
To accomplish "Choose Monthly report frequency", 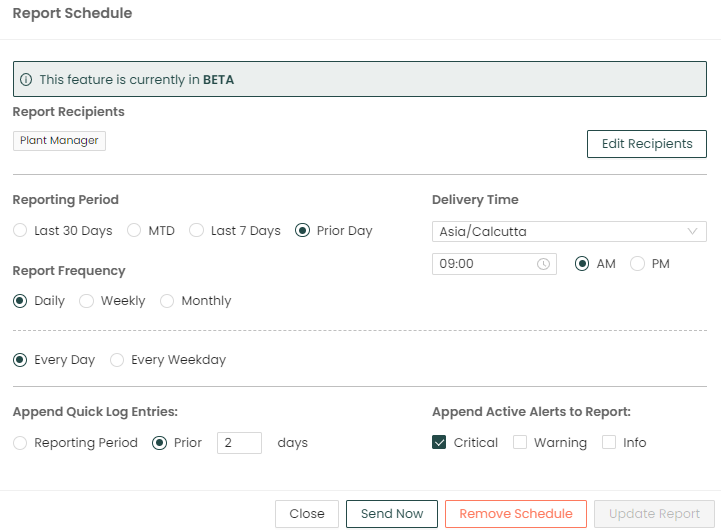I will (x=167, y=300).
